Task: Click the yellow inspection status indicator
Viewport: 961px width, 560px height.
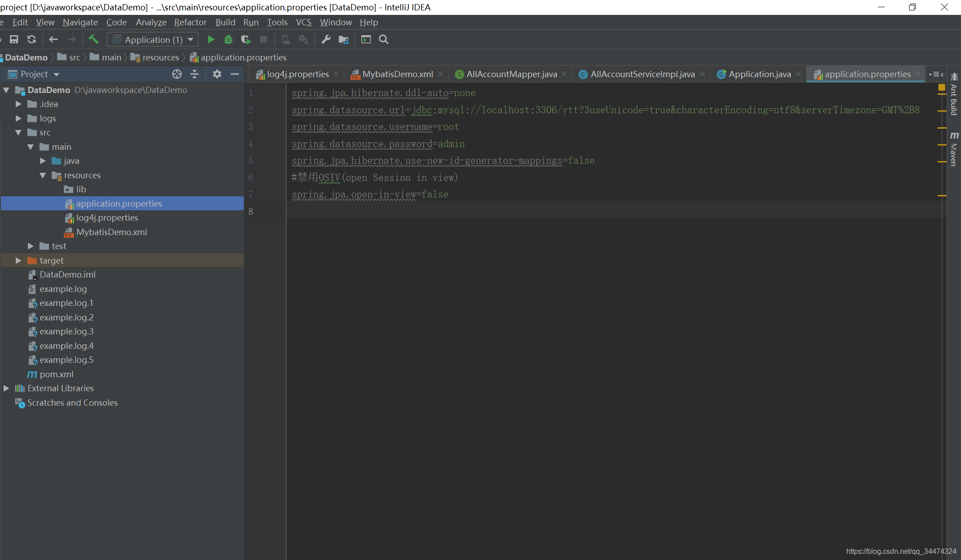Action: point(942,88)
